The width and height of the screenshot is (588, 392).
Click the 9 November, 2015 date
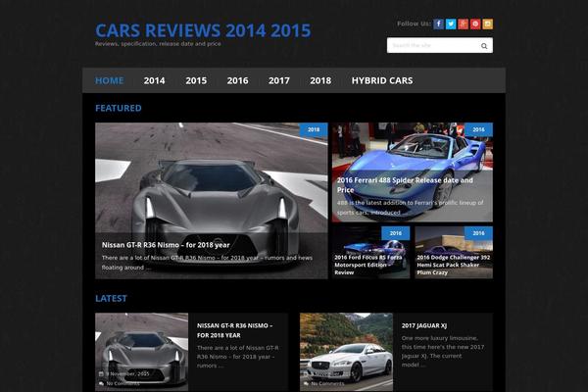(127, 374)
